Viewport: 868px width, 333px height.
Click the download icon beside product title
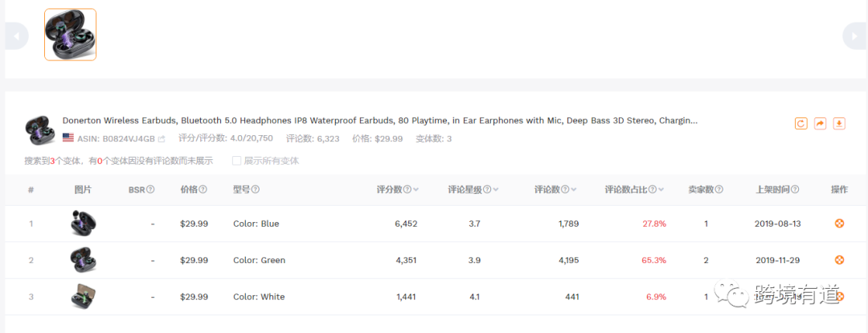click(x=839, y=123)
